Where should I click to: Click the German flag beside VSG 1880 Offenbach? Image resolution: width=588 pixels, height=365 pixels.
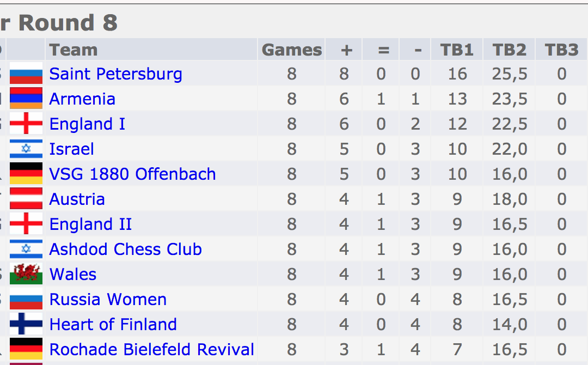point(26,173)
